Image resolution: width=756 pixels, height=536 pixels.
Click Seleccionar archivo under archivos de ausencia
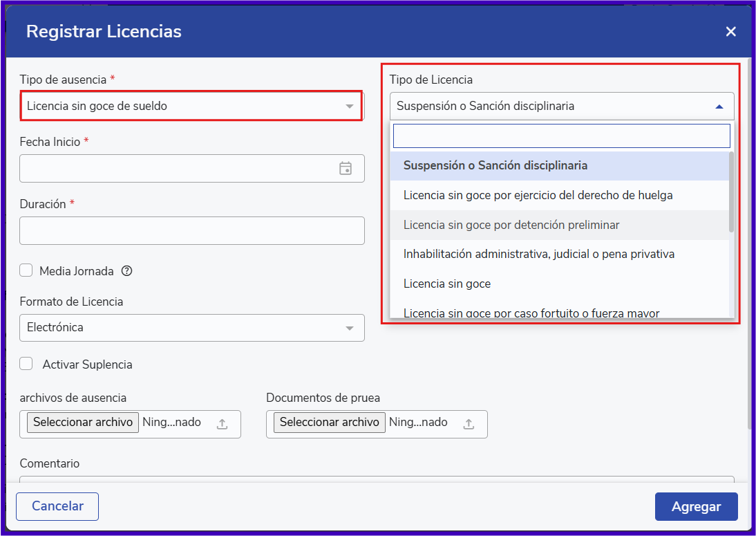tap(83, 422)
